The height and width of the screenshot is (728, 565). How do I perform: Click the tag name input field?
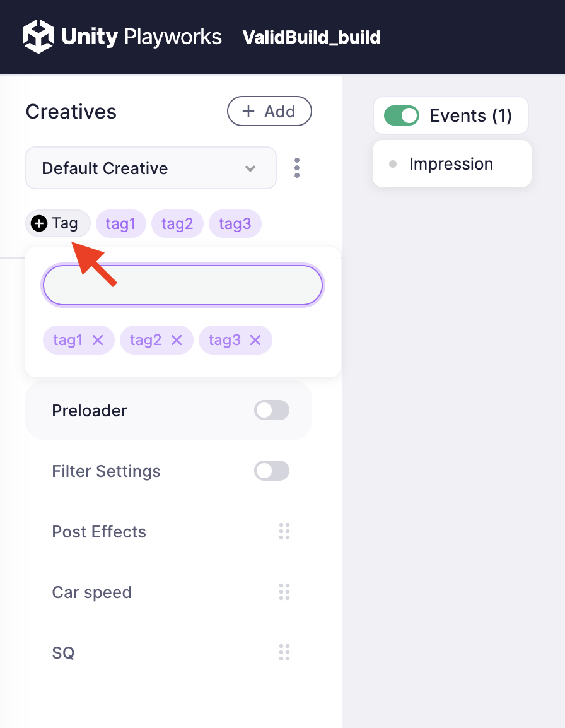tap(183, 286)
